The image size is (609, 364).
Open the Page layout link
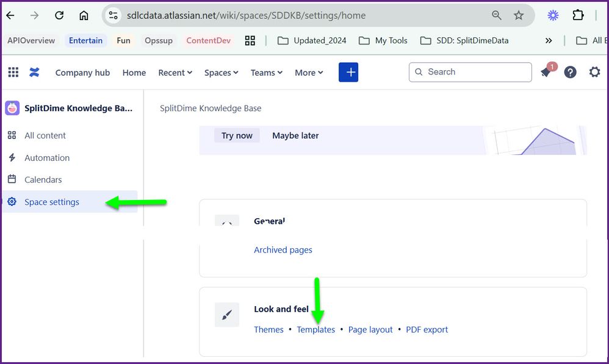click(370, 329)
